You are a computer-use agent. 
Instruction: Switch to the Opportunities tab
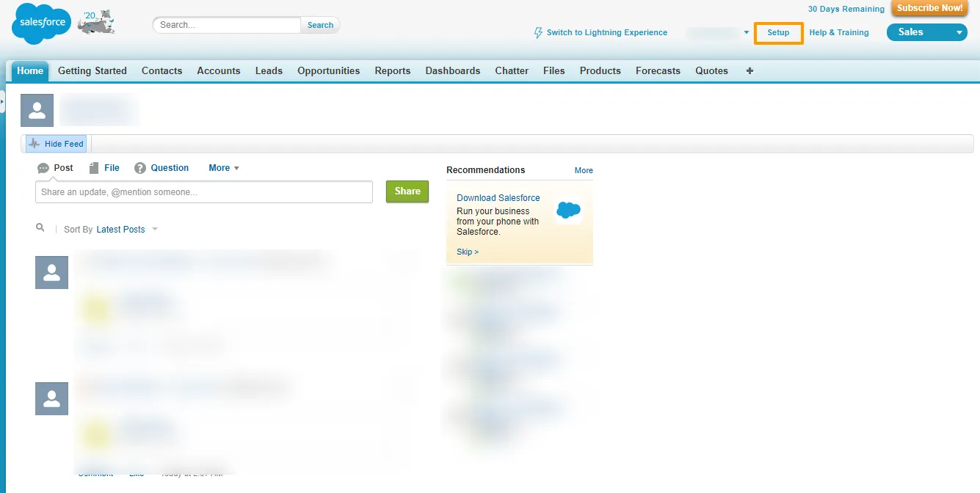328,71
